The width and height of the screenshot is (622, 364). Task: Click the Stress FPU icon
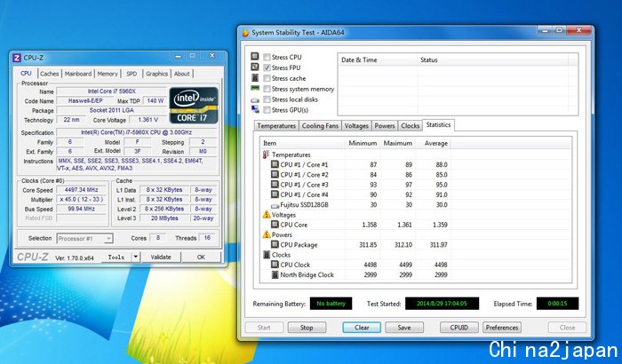click(255, 67)
